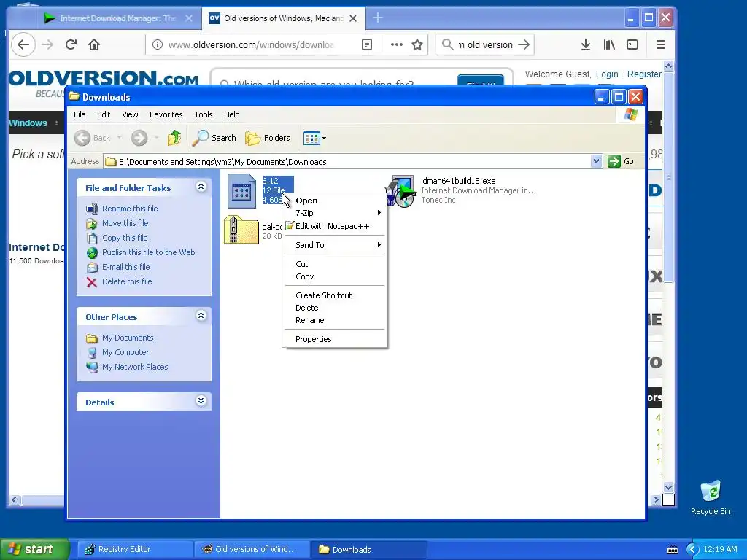Toggle reader view in Firefox

coord(367,44)
